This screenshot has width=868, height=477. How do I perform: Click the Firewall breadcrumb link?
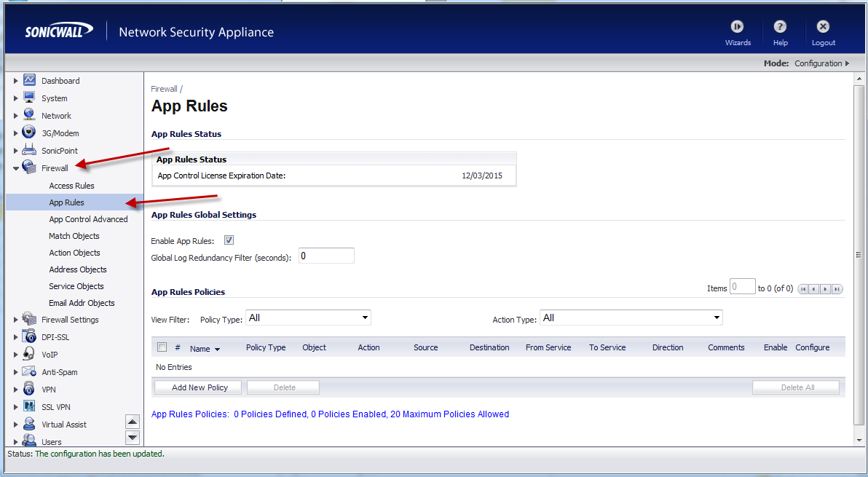coord(164,89)
